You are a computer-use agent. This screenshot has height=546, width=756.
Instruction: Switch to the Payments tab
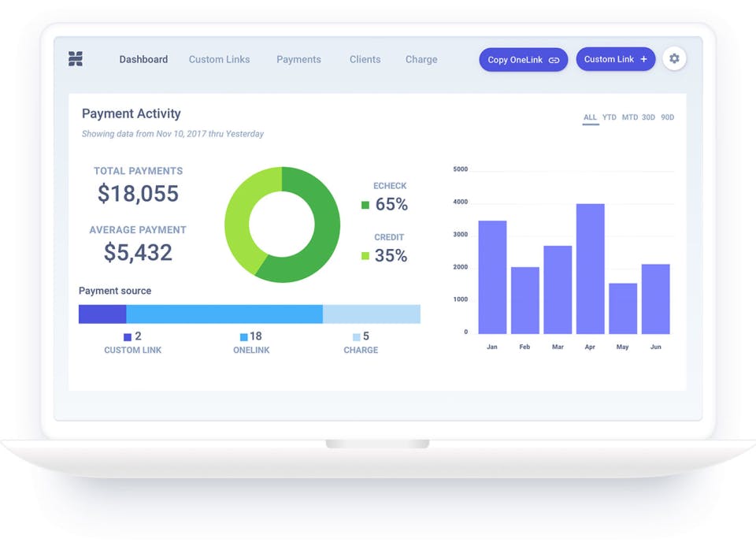coord(299,59)
